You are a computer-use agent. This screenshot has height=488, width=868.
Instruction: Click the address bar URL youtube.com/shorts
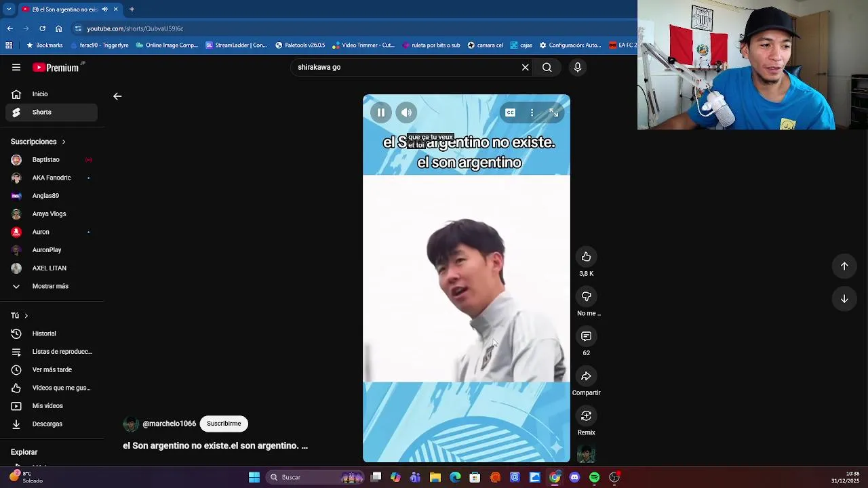(135, 28)
